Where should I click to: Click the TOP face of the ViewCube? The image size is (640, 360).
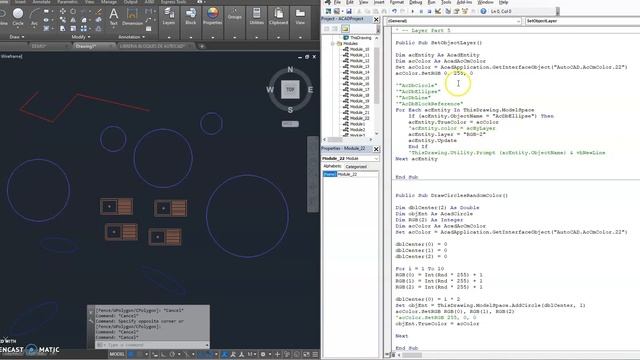[290, 89]
